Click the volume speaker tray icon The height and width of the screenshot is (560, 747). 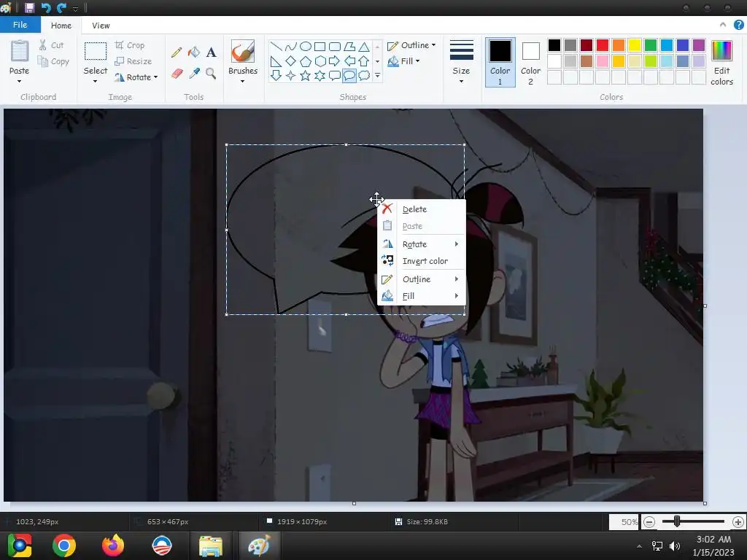[675, 545]
